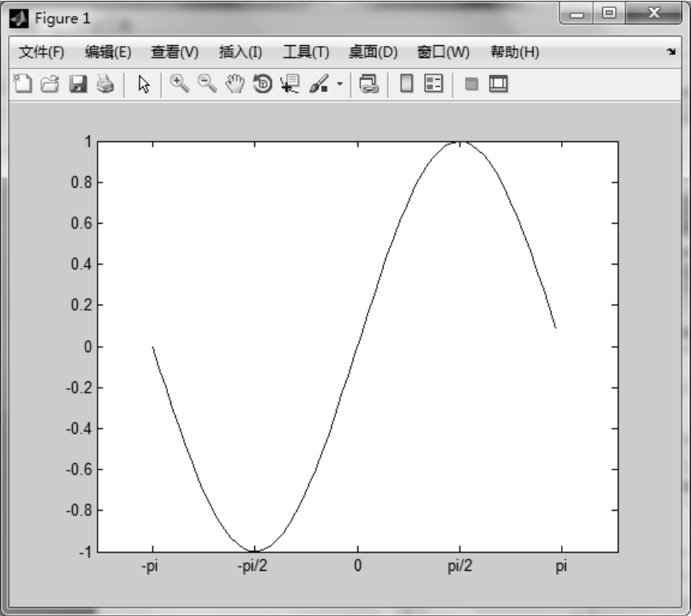This screenshot has width=691, height=616.
Task: Click the Open File folder icon
Action: (48, 84)
